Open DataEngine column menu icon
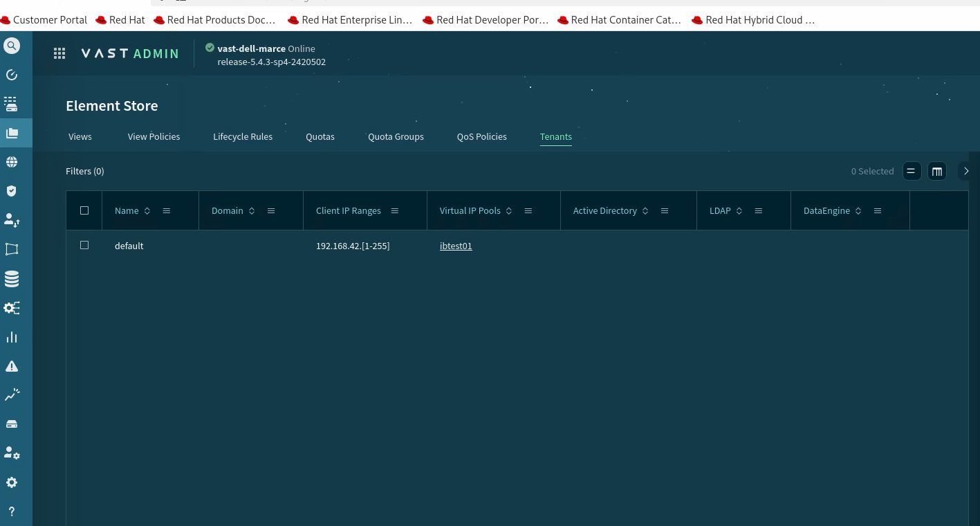Image resolution: width=980 pixels, height=526 pixels. tap(878, 210)
